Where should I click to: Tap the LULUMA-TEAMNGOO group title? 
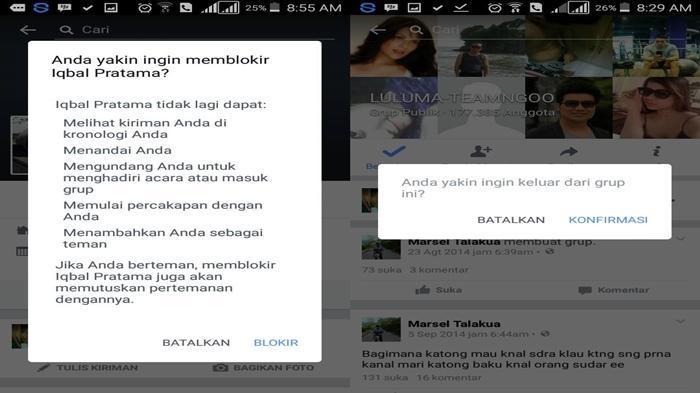(462, 98)
